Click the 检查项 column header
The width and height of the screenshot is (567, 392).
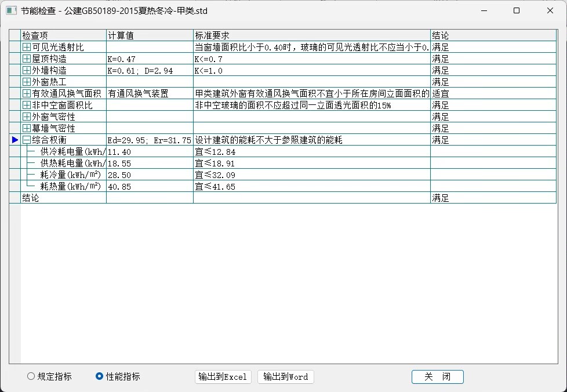63,35
